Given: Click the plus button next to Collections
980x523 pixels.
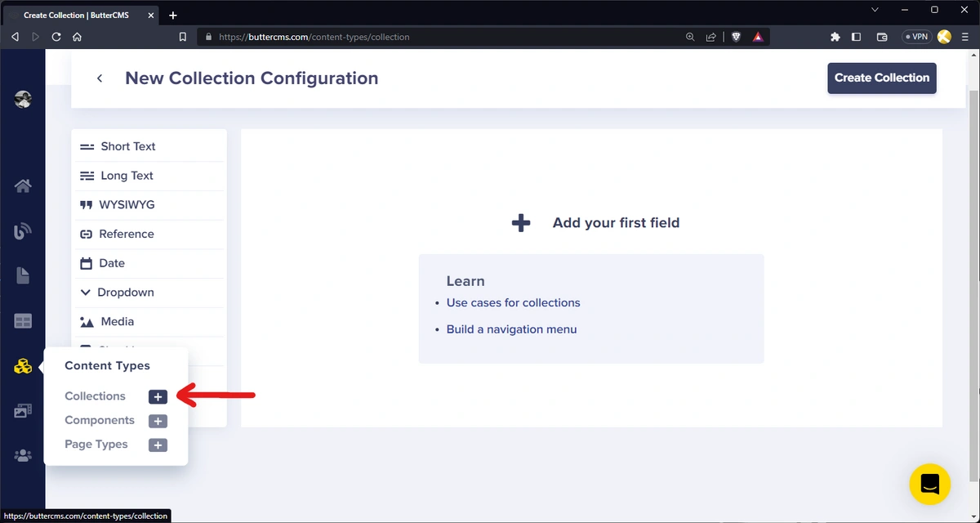Looking at the screenshot, I should pyautogui.click(x=158, y=397).
